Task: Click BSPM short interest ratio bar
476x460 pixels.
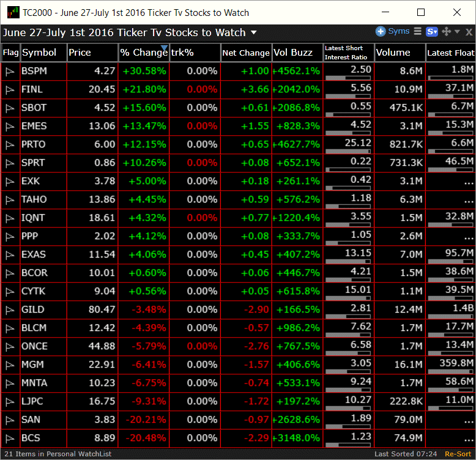Action: point(348,78)
